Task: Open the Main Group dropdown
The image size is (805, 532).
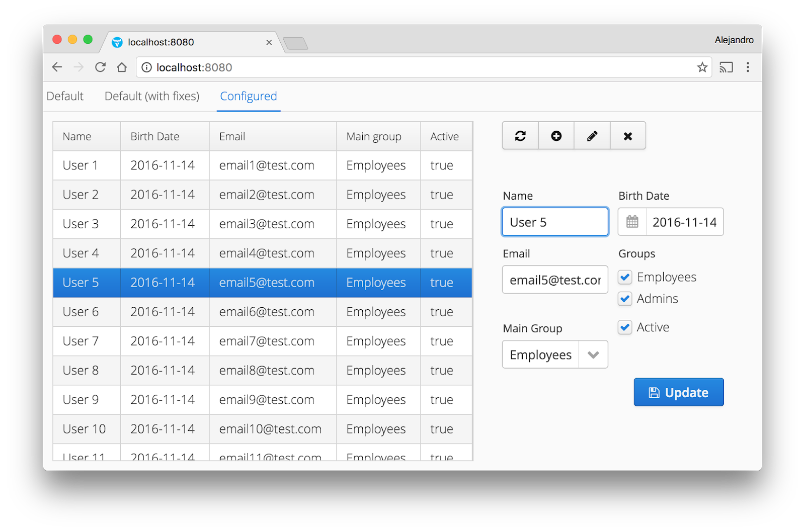Action: coord(593,354)
